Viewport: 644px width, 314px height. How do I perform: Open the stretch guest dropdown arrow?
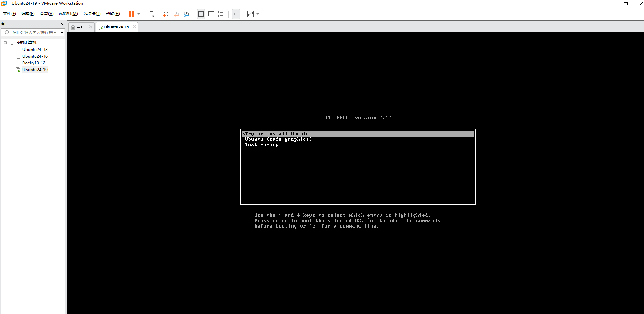(x=258, y=14)
